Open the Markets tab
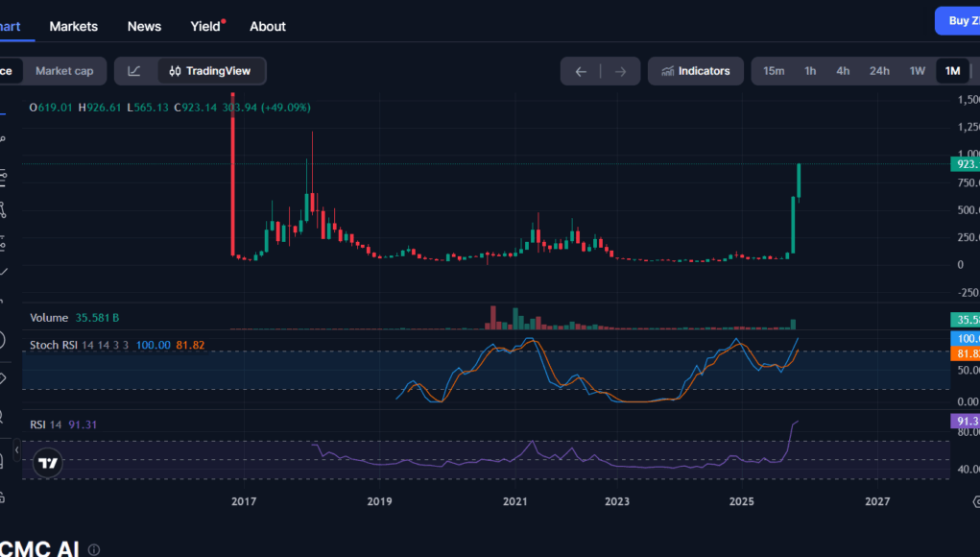Image resolution: width=980 pixels, height=557 pixels. [x=74, y=26]
